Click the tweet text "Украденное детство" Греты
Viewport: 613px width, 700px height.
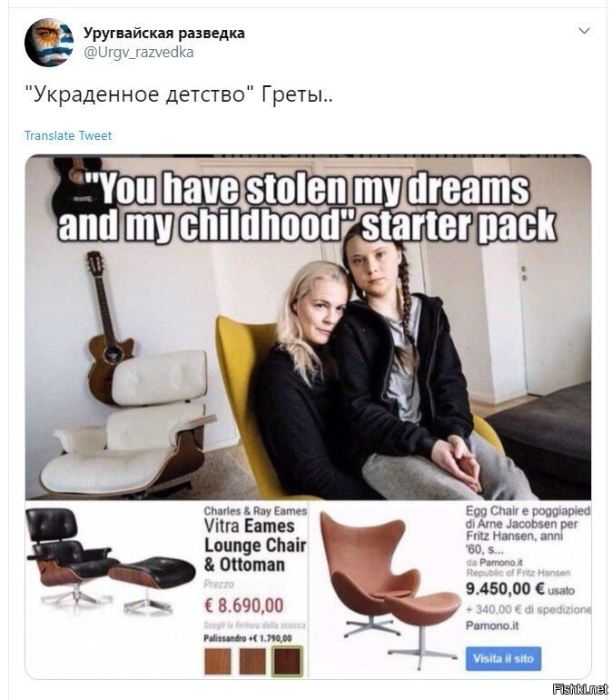(x=179, y=94)
